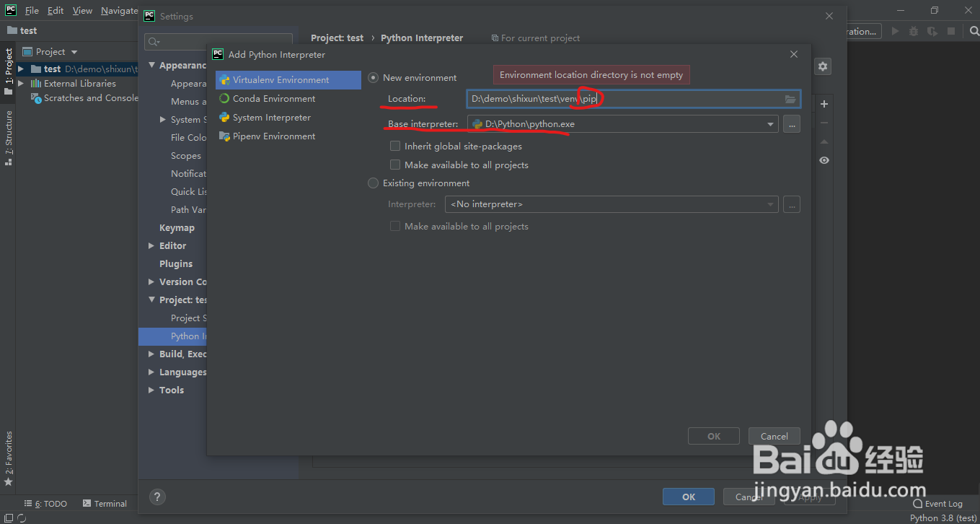This screenshot has width=980, height=524.
Task: Click Cancel in Add Python Interpreter dialog
Action: click(774, 436)
